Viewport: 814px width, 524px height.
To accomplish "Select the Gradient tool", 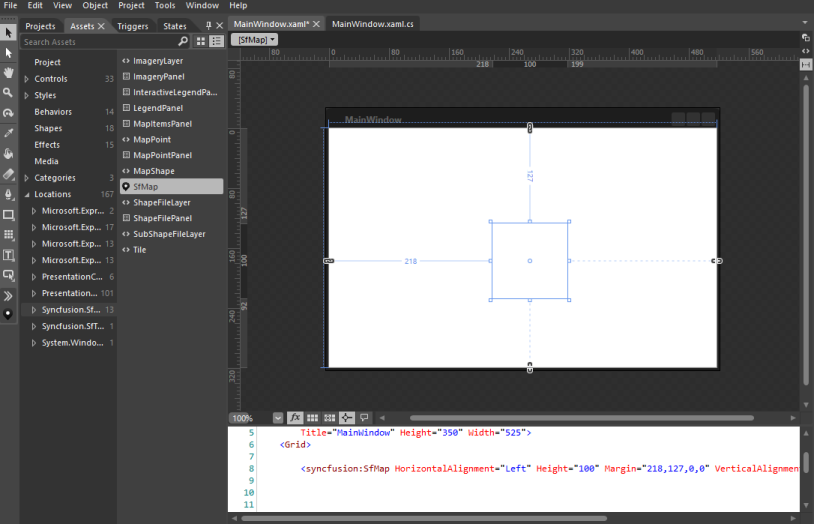I will 8,174.
